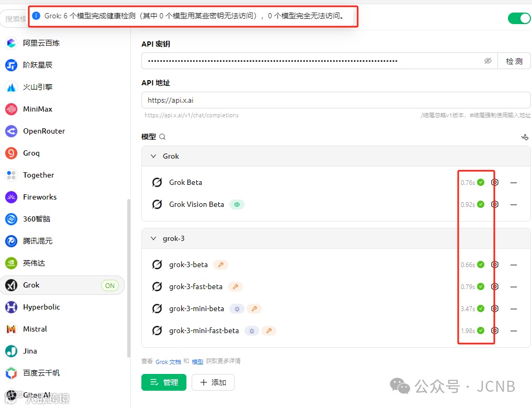Click the green check beside 1.98s
532x408 pixels.
[481, 330]
